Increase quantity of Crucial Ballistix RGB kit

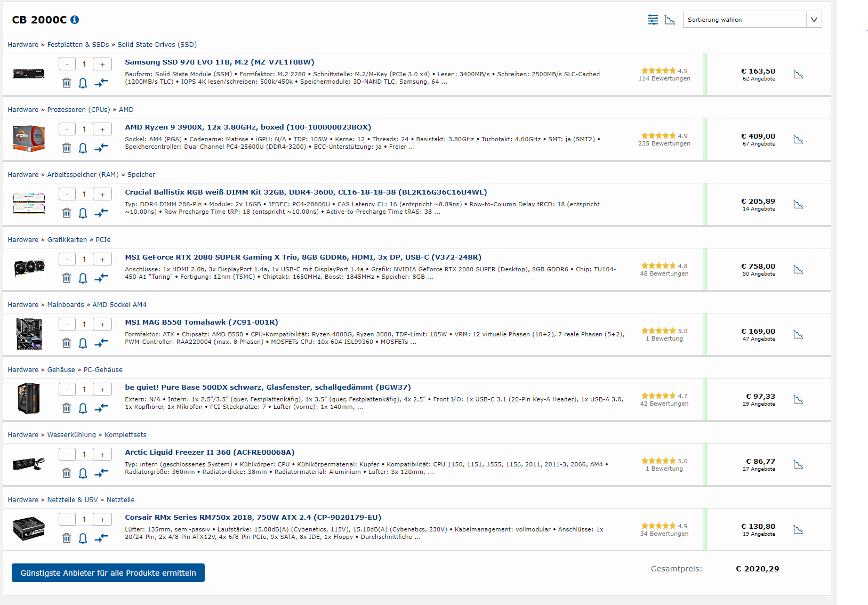point(102,194)
